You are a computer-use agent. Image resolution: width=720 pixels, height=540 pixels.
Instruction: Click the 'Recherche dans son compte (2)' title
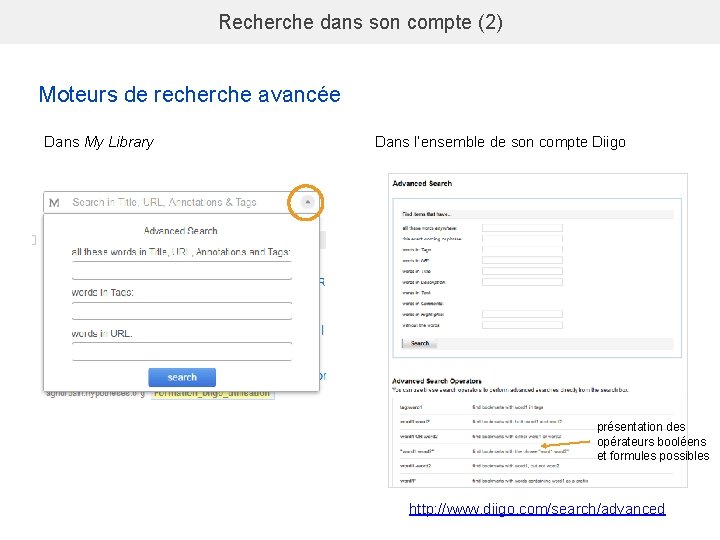point(360,22)
